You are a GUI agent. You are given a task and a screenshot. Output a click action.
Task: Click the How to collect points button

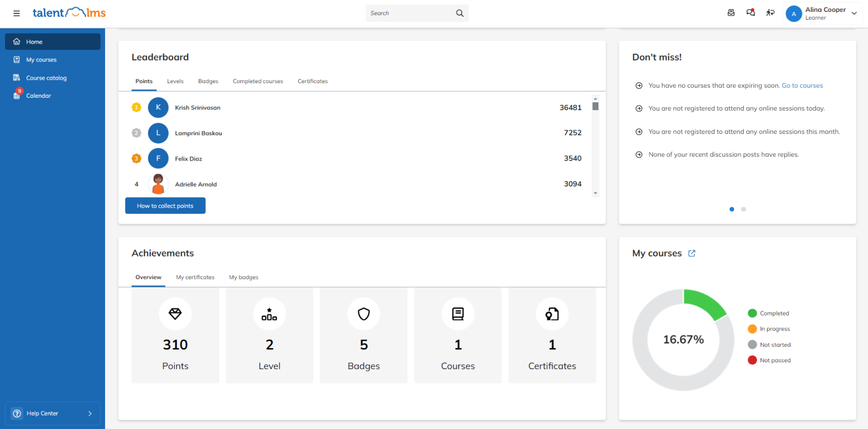click(165, 205)
